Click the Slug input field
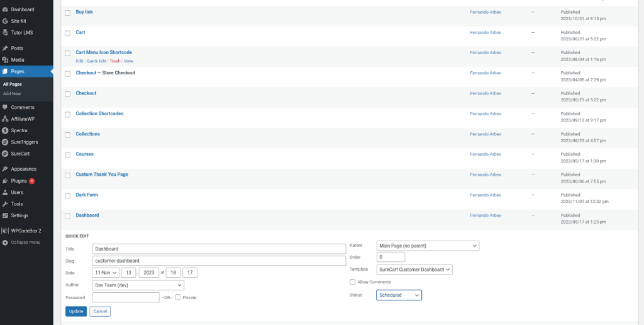644x325 pixels. coord(219,261)
